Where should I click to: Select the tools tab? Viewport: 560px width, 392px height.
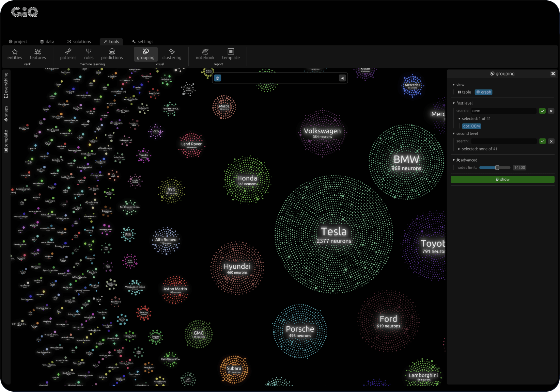111,42
